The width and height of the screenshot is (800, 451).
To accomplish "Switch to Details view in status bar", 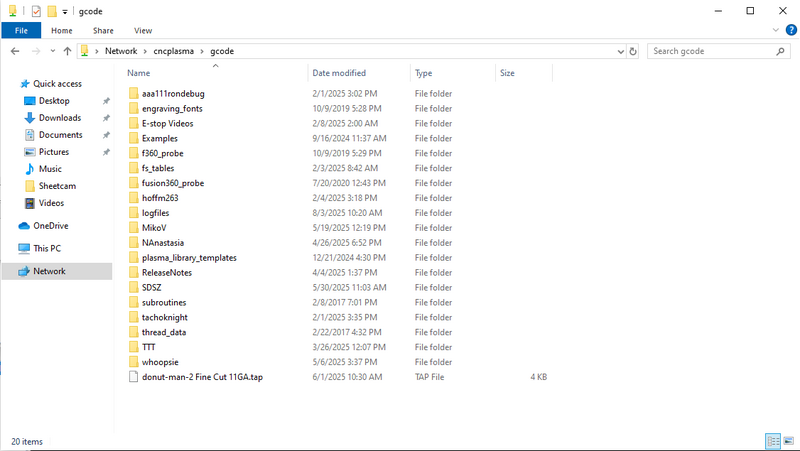I will click(x=772, y=441).
